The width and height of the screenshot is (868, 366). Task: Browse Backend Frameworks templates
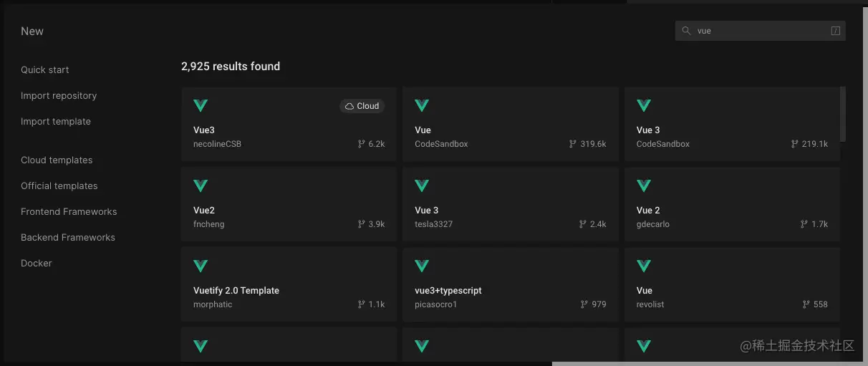click(x=68, y=237)
